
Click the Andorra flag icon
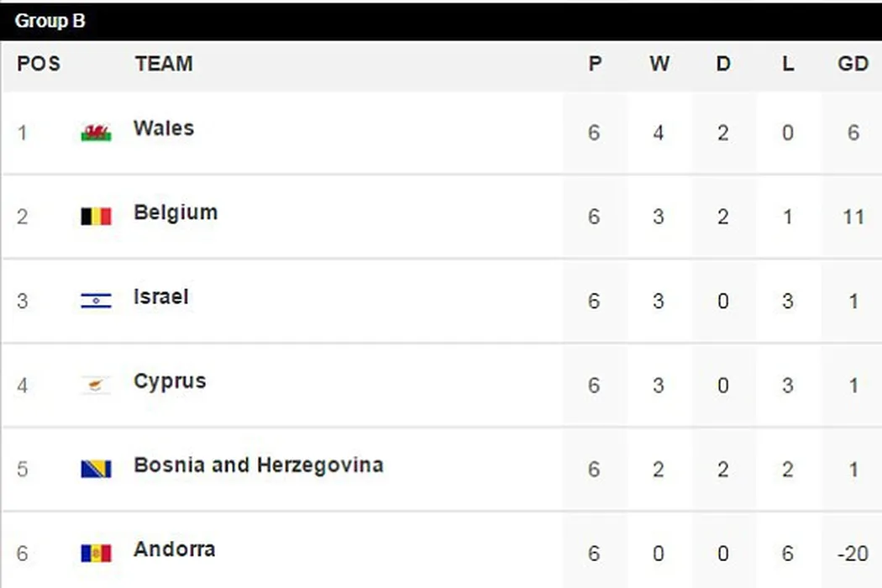[96, 553]
